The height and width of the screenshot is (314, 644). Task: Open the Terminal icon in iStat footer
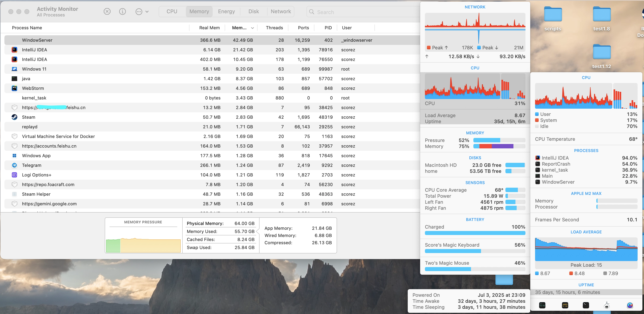click(586, 305)
